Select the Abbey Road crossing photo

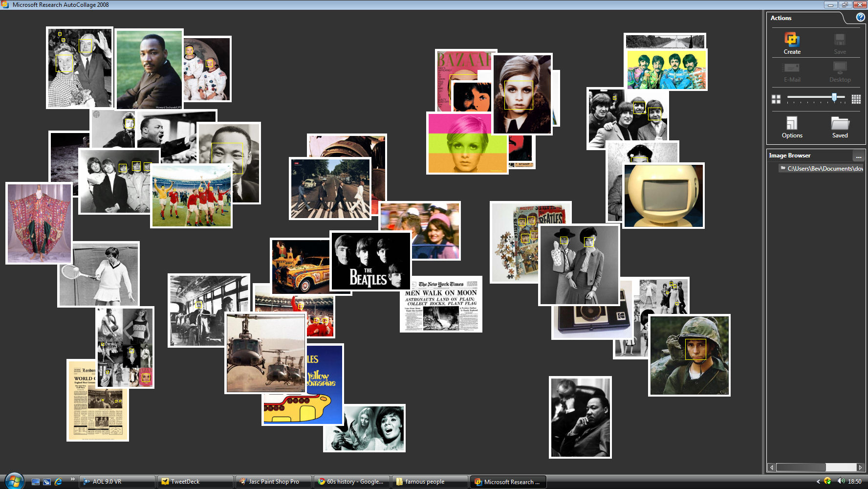click(330, 188)
